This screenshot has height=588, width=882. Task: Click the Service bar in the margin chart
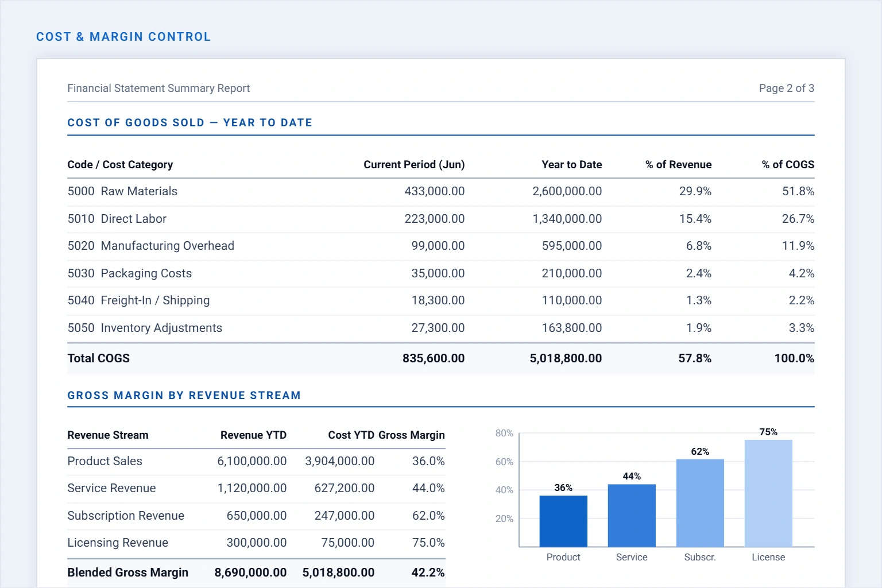pyautogui.click(x=632, y=515)
